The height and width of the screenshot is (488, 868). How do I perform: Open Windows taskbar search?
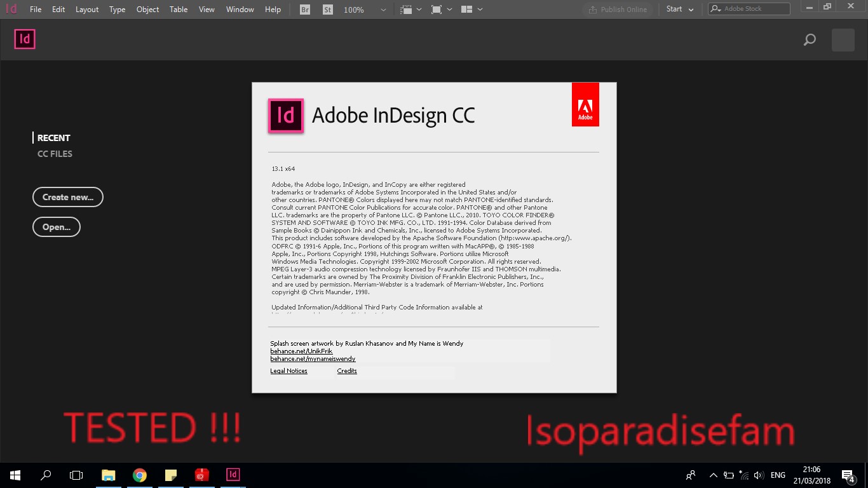pyautogui.click(x=46, y=475)
